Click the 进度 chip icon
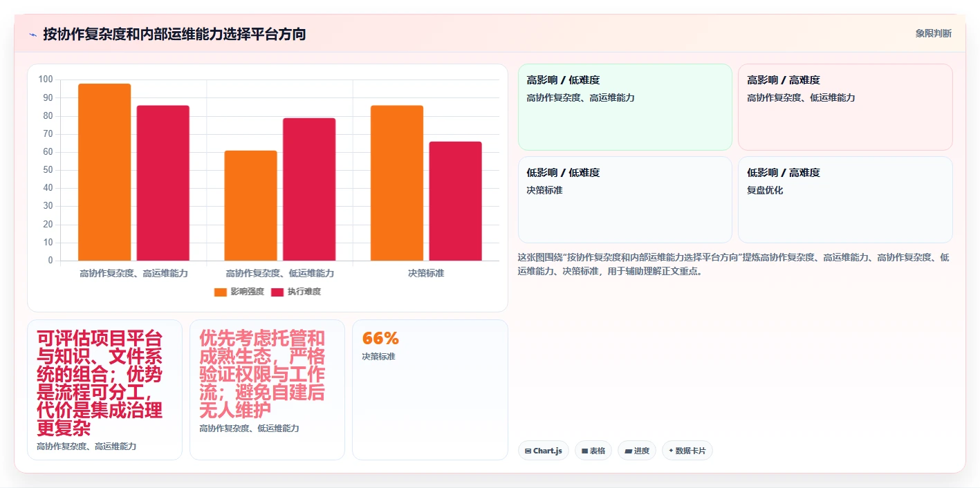The width and height of the screenshot is (980, 488). pyautogui.click(x=628, y=451)
